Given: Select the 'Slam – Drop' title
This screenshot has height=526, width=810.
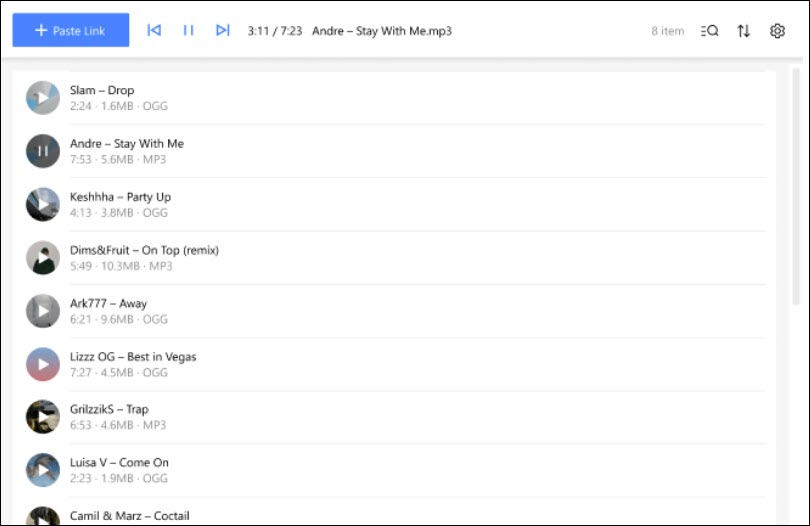Looking at the screenshot, I should click(x=102, y=90).
